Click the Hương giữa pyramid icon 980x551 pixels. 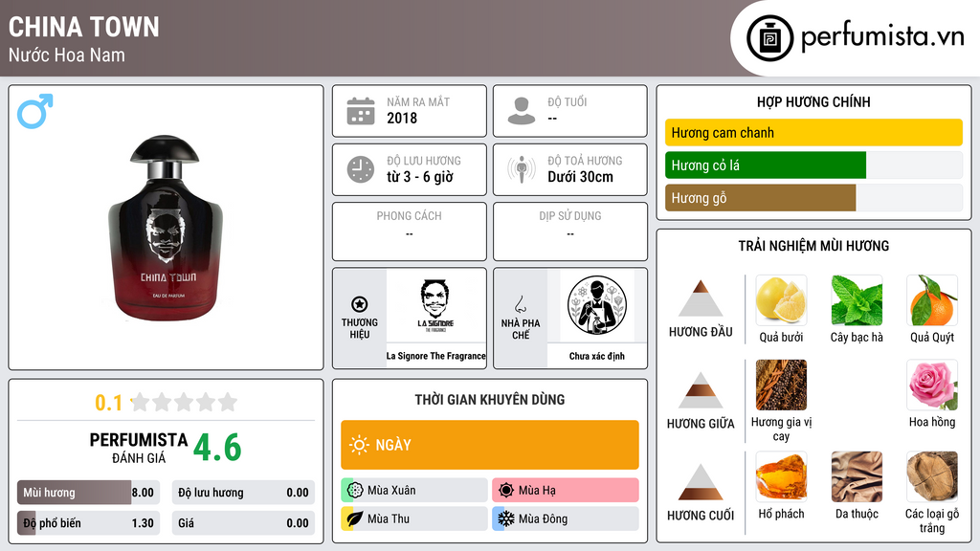click(701, 390)
